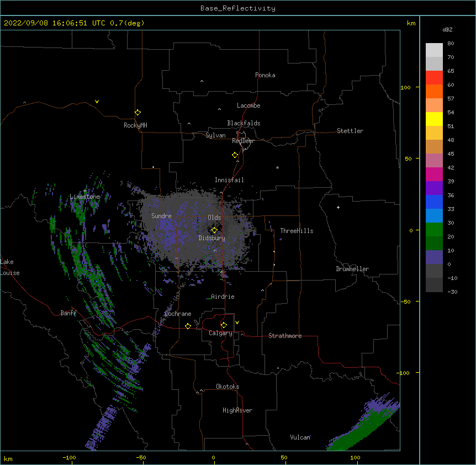Image resolution: width=476 pixels, height=465 pixels.
Task: Click the yellow V marker northwest of RockyMH
Action: 97,102
